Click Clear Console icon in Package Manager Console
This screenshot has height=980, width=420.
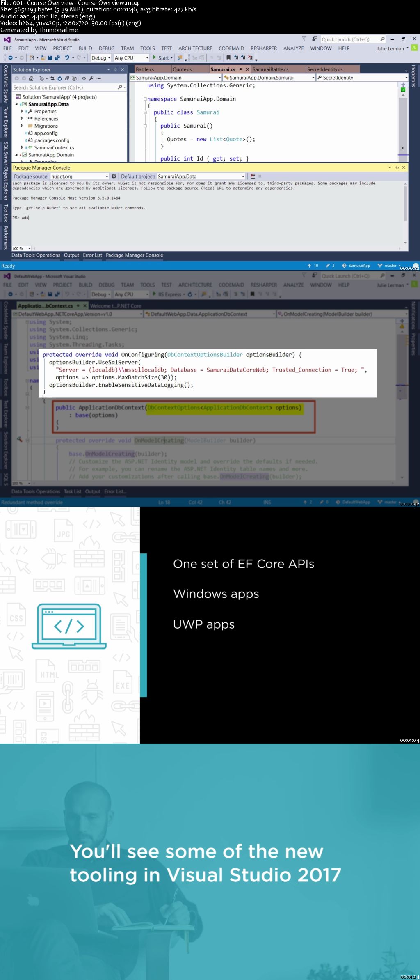coord(253,176)
